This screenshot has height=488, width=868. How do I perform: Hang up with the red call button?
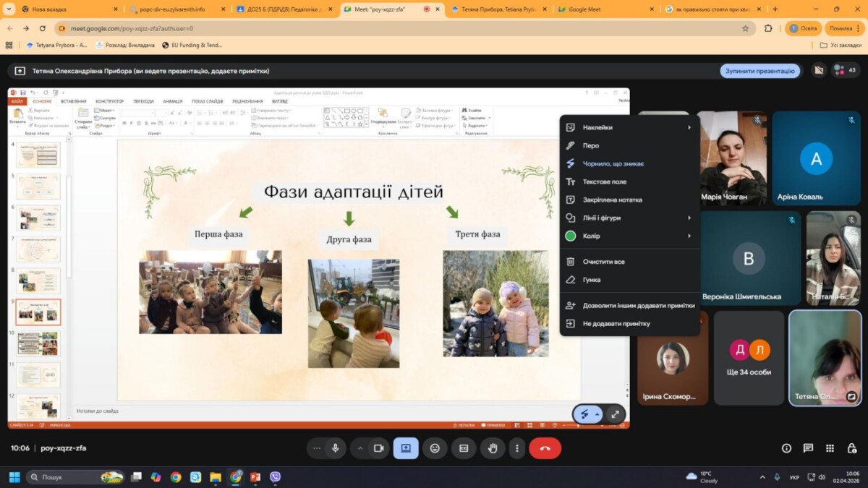tap(545, 448)
